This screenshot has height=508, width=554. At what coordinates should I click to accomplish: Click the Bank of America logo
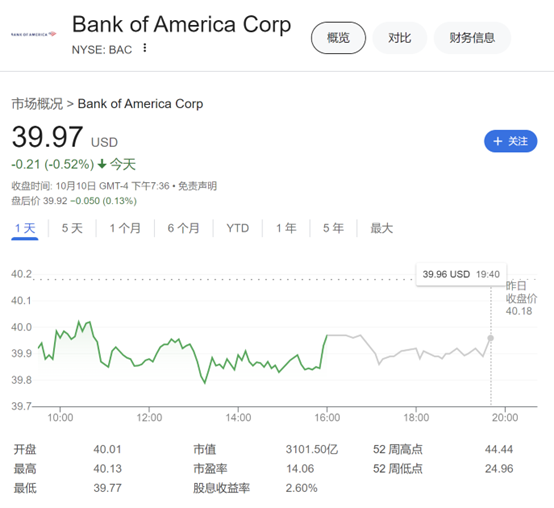pyautogui.click(x=34, y=34)
